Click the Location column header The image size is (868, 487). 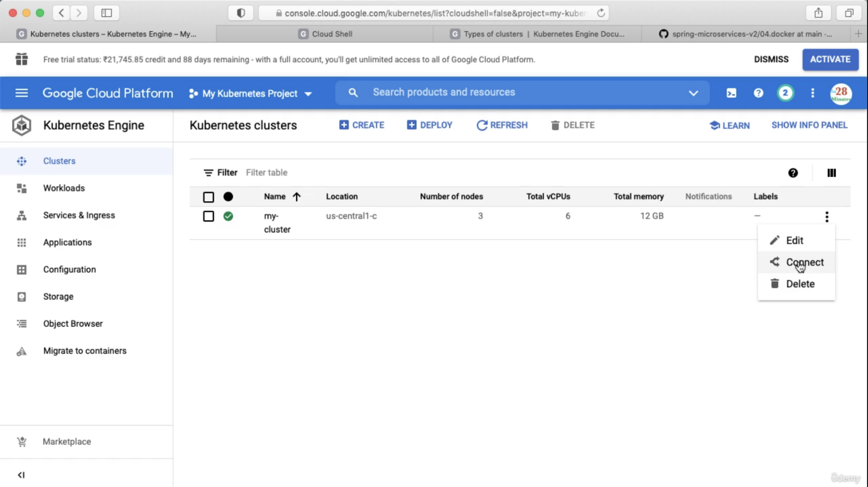click(x=342, y=197)
